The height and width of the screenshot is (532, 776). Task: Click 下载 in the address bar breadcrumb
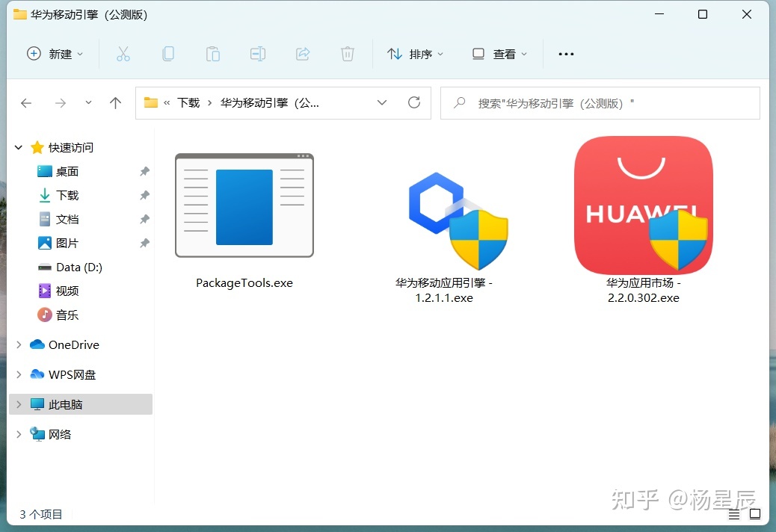pyautogui.click(x=188, y=102)
